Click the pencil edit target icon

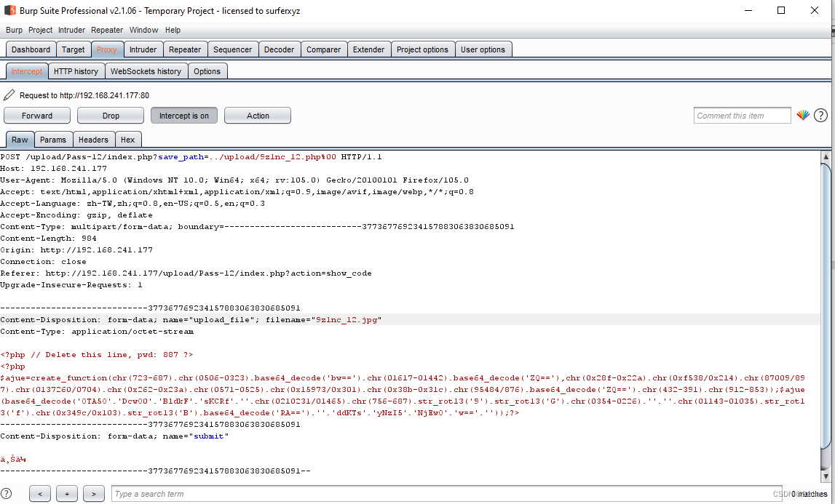[x=9, y=95]
